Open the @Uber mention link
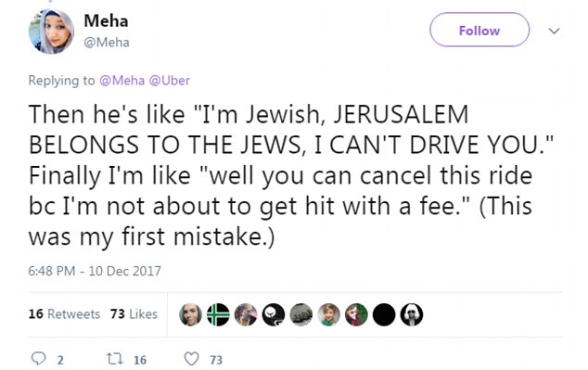 170,81
